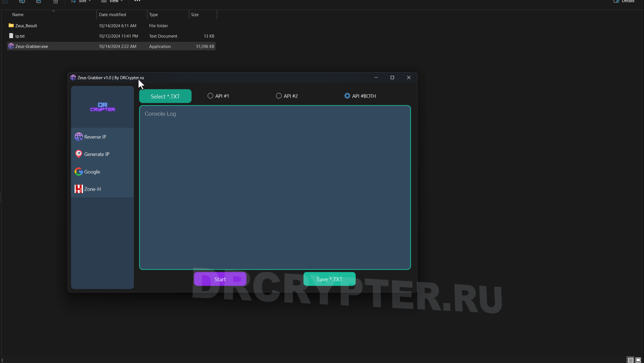Click the '51,596 KB' size cell
Screen dimensions: 644x363
click(x=205, y=46)
